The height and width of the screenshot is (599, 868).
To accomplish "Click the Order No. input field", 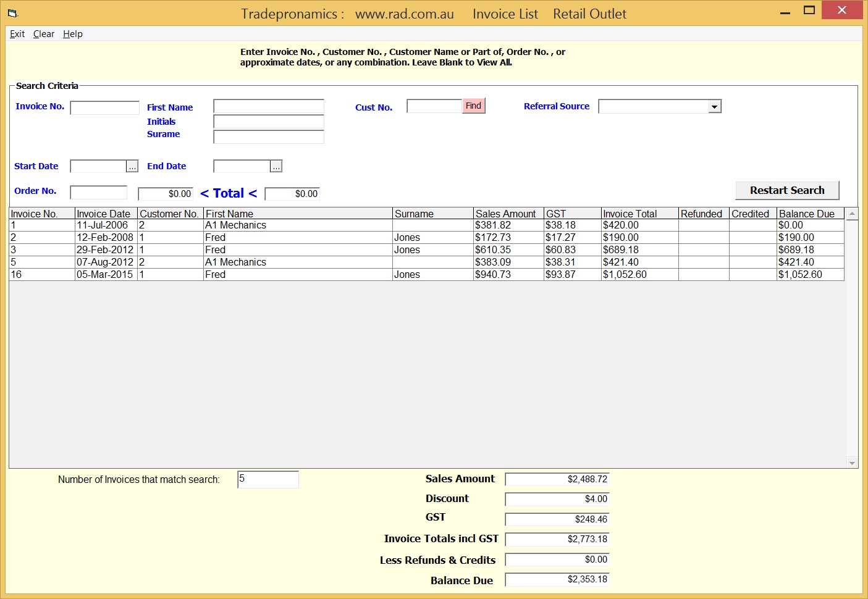I will tap(99, 193).
